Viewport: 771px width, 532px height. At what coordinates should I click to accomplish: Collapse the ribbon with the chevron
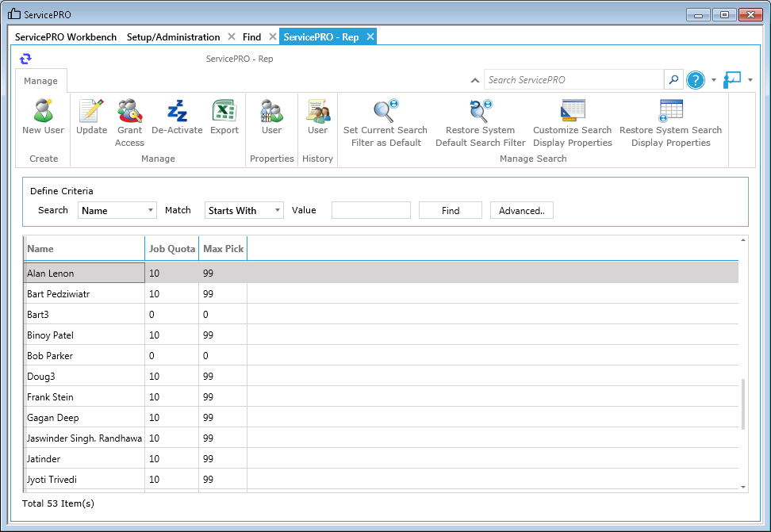coord(475,80)
